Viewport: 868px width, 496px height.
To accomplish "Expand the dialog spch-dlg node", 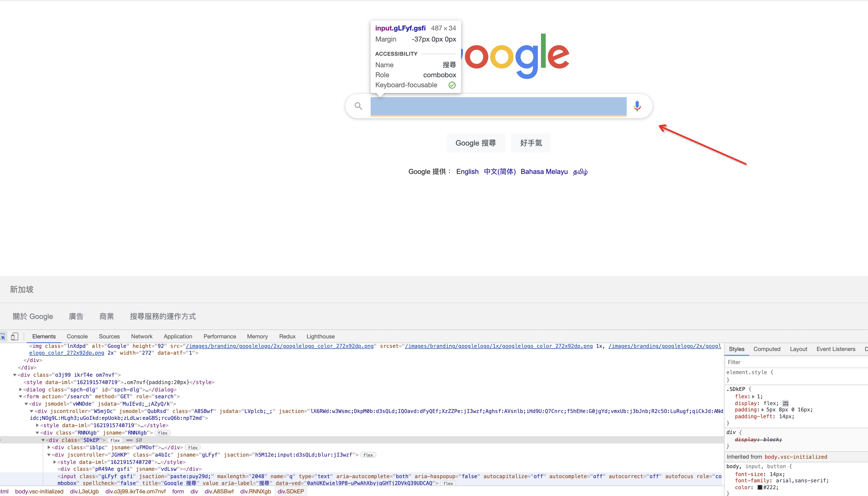I will pos(21,389).
